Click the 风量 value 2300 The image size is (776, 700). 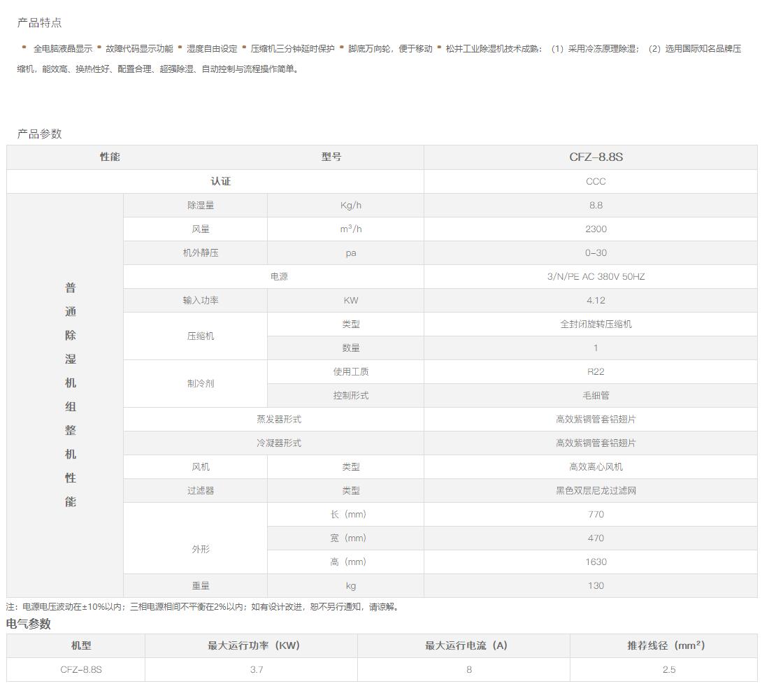(x=596, y=229)
